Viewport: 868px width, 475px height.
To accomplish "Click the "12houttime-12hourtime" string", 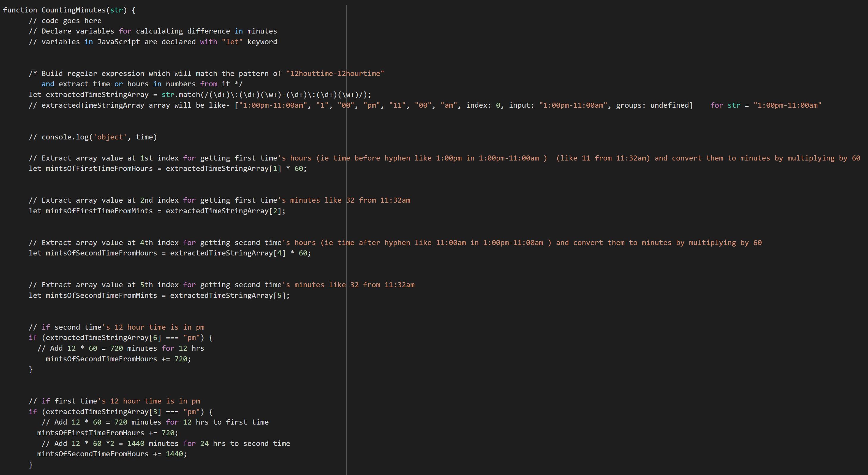I will [x=335, y=73].
